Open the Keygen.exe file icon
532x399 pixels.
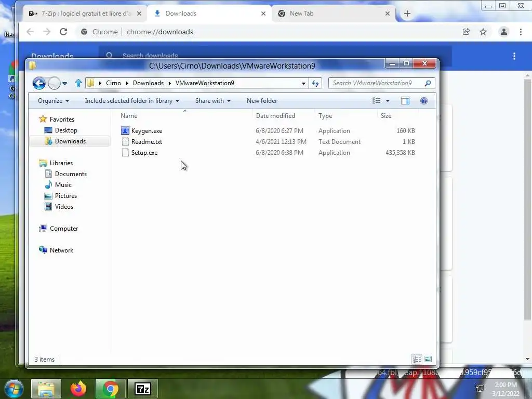[125, 130]
